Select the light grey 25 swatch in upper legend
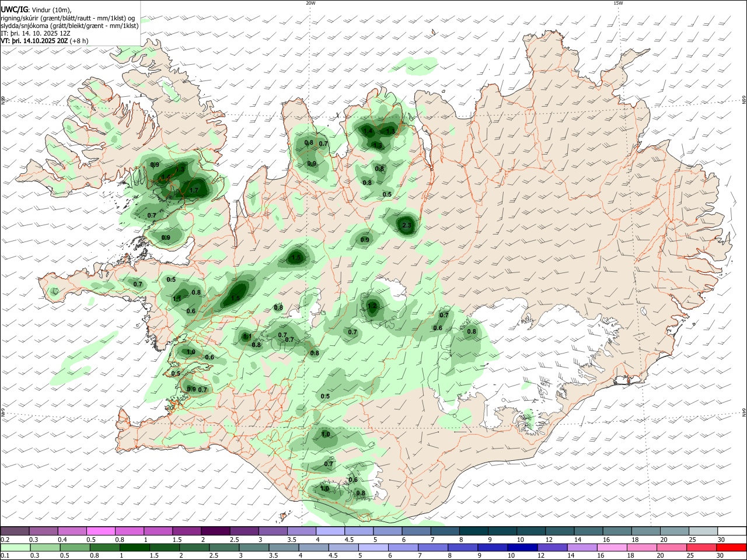The width and height of the screenshot is (747, 560). tap(703, 531)
